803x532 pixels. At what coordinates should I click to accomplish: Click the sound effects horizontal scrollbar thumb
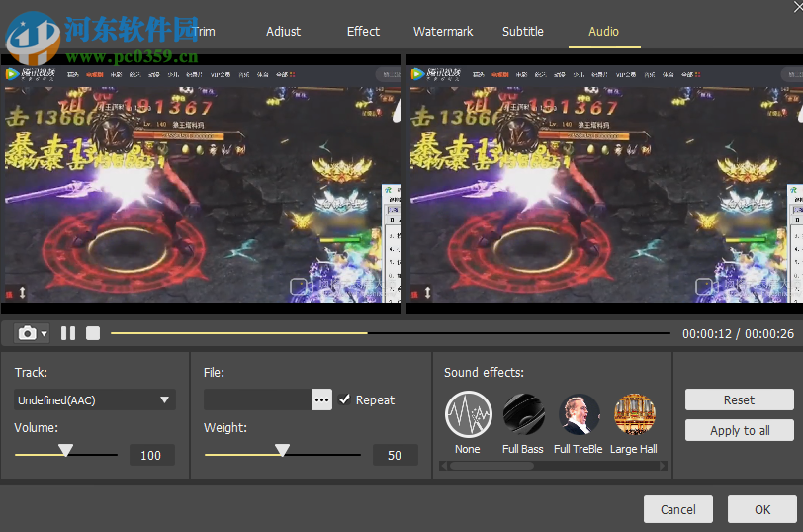coord(491,466)
